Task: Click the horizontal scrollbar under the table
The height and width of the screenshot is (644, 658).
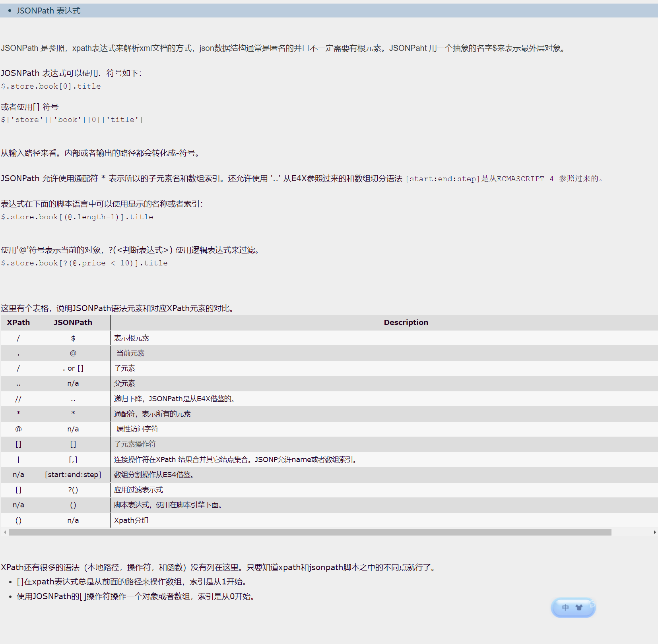Action: [x=310, y=532]
